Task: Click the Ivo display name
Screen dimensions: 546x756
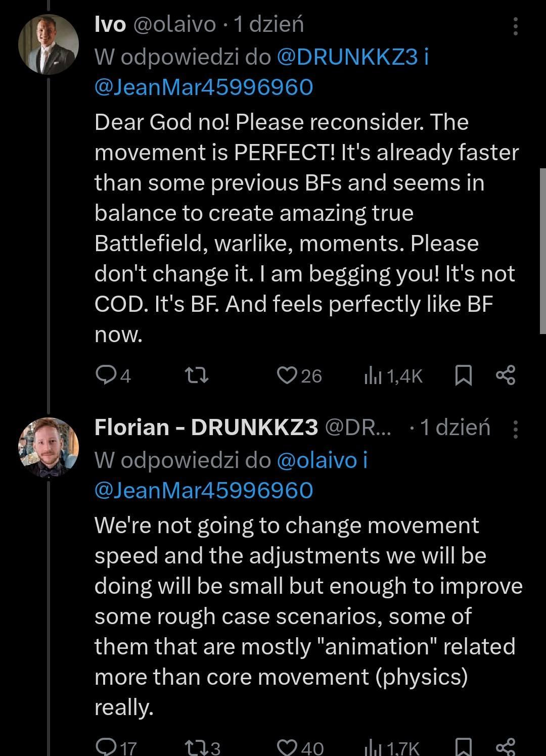Action: [110, 24]
